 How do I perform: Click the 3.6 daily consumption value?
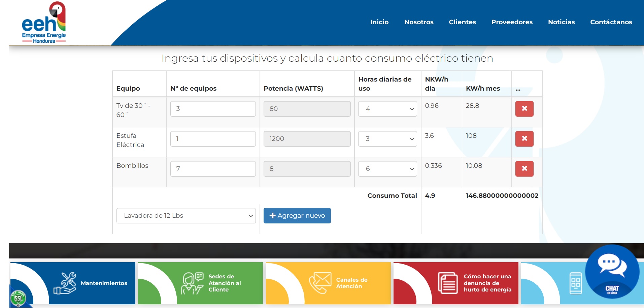point(429,136)
